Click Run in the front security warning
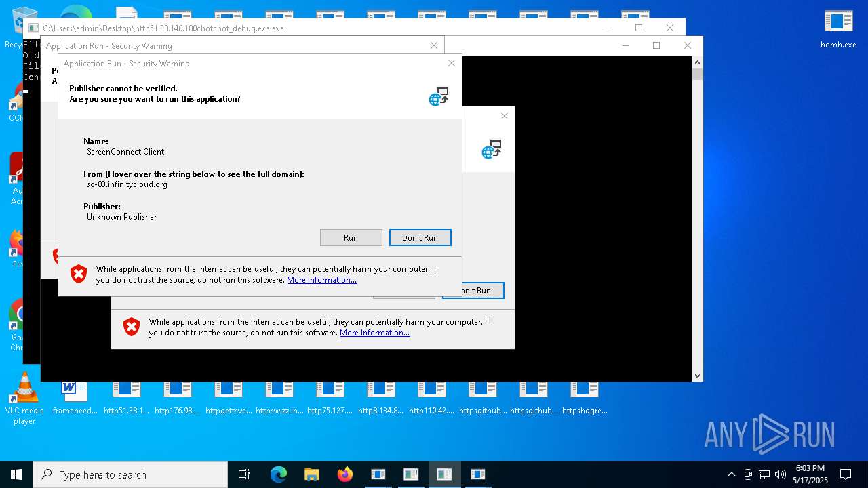Viewport: 868px width, 488px height. (351, 237)
